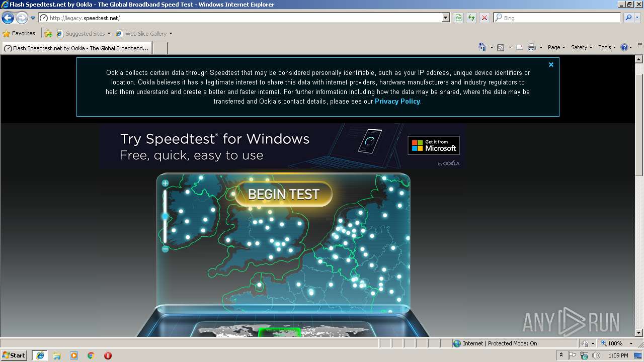The height and width of the screenshot is (362, 644).
Task: Open the Safety menu
Action: (582, 47)
